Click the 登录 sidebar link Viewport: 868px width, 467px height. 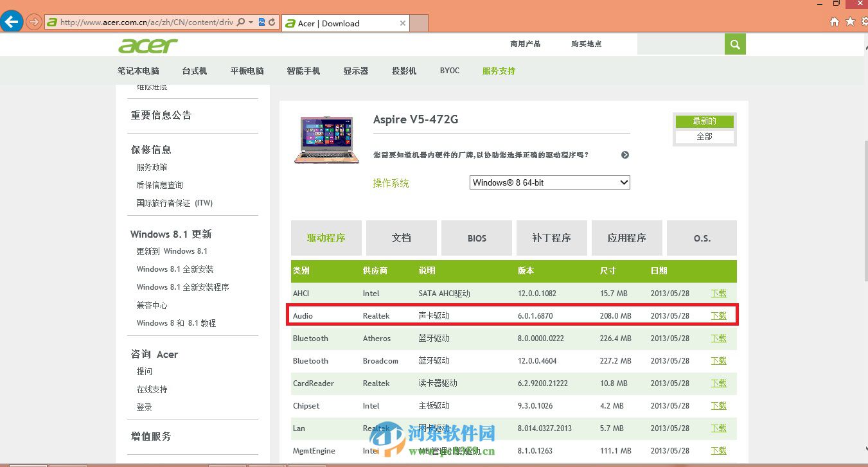tap(144, 407)
